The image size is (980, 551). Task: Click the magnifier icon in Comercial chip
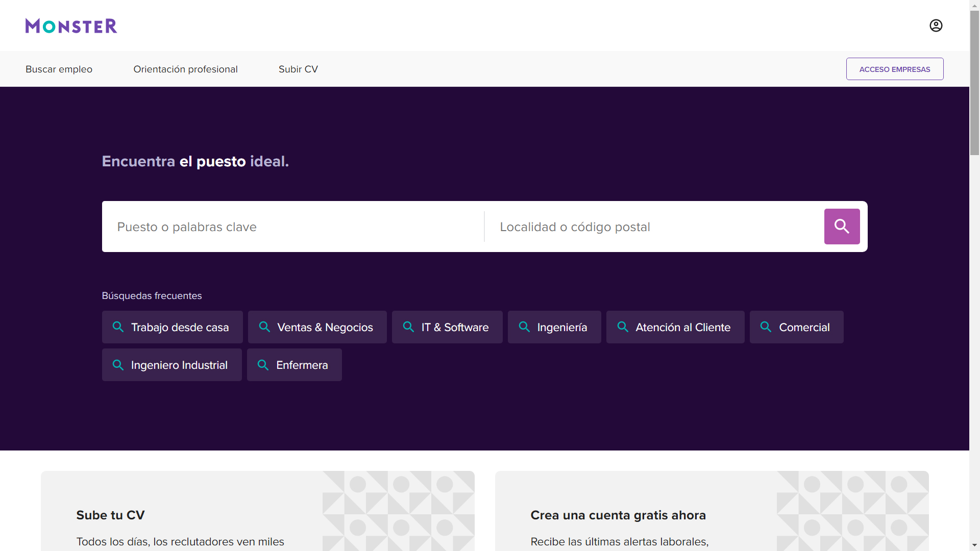766,327
